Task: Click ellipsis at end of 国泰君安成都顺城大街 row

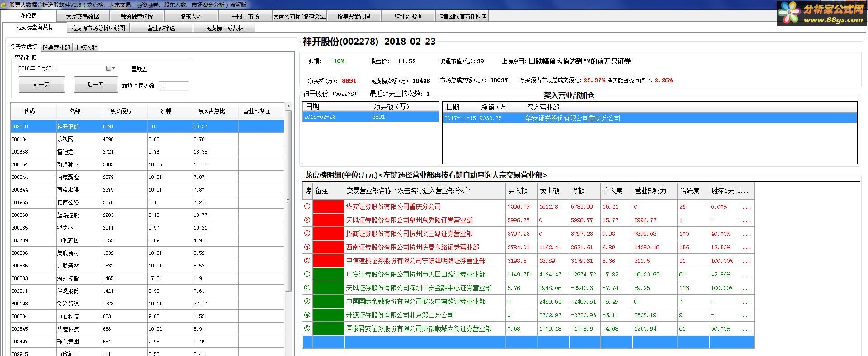Action: click(746, 329)
